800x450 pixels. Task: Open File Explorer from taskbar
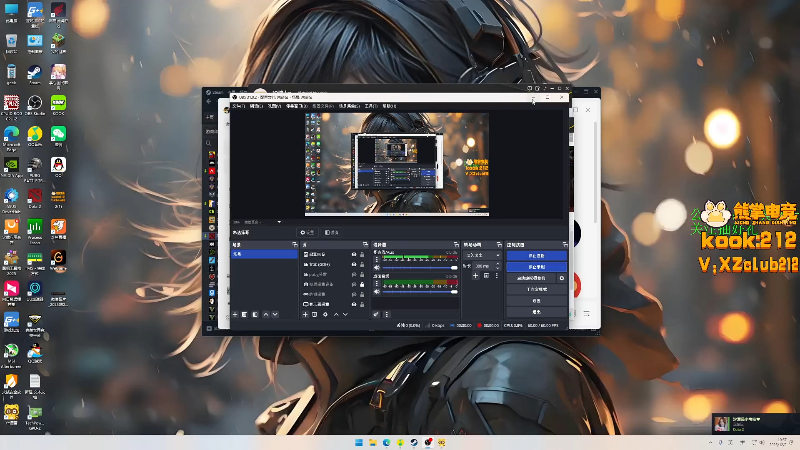pos(372,442)
